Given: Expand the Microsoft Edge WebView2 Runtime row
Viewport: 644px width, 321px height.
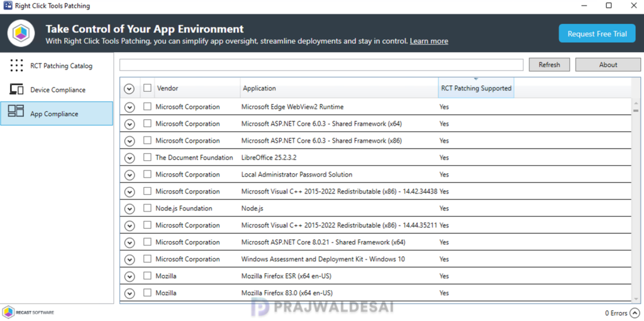Looking at the screenshot, I should tap(130, 107).
